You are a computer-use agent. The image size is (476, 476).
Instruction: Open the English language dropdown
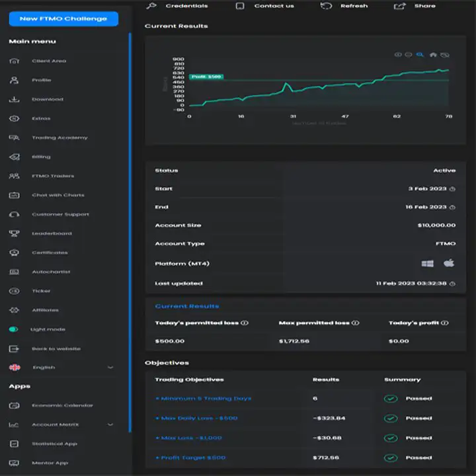110,368
